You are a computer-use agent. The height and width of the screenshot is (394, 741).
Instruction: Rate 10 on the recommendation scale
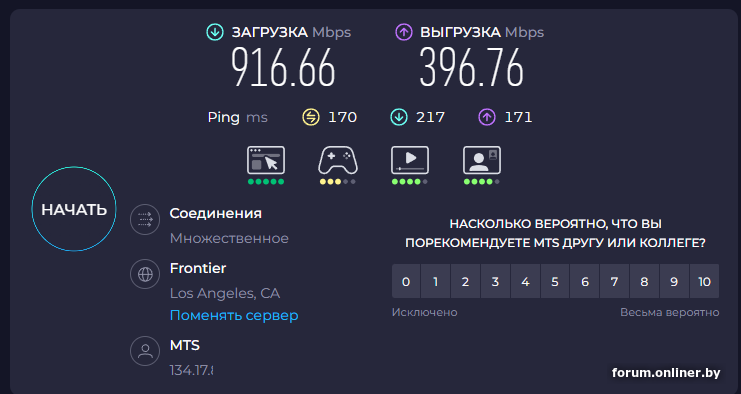point(705,282)
